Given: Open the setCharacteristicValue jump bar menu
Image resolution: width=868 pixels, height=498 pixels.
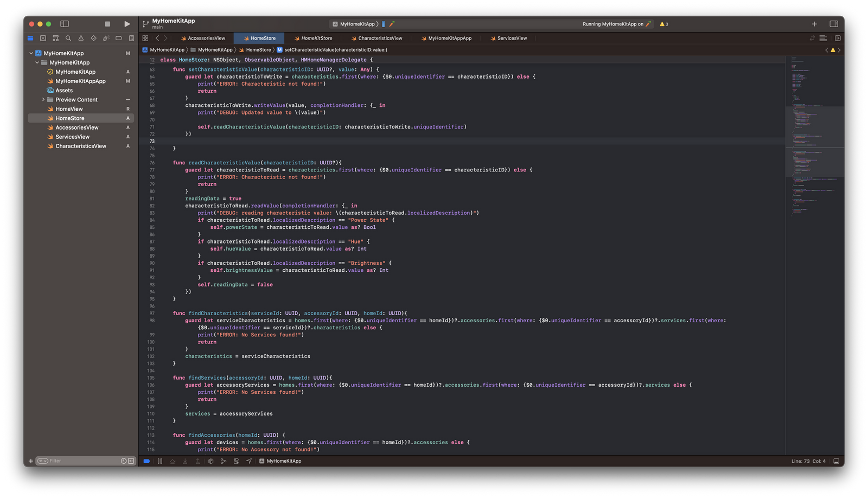Looking at the screenshot, I should (x=335, y=49).
